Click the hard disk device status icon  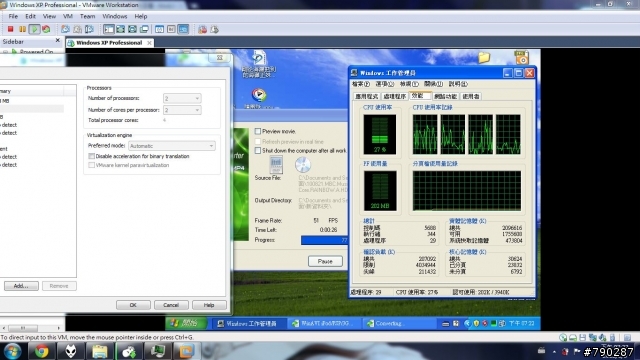point(573,337)
